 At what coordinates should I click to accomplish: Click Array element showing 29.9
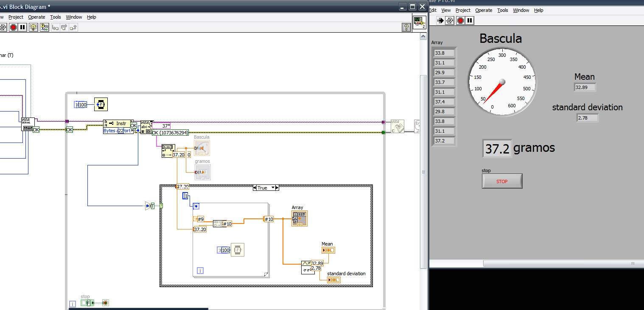coord(444,73)
